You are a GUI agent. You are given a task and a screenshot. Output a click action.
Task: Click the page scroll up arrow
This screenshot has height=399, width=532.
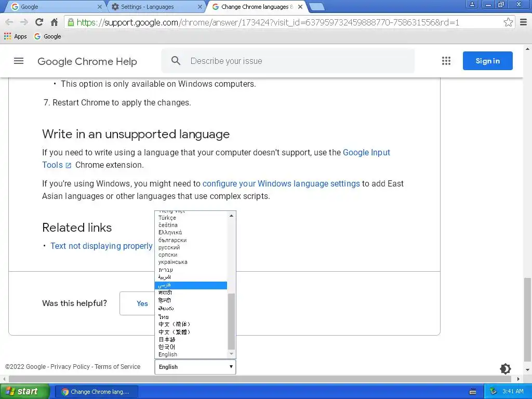point(528,49)
